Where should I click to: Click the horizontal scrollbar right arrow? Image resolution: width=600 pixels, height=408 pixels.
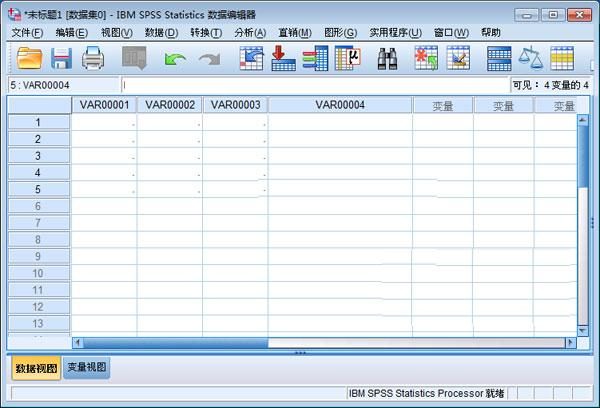(x=571, y=343)
